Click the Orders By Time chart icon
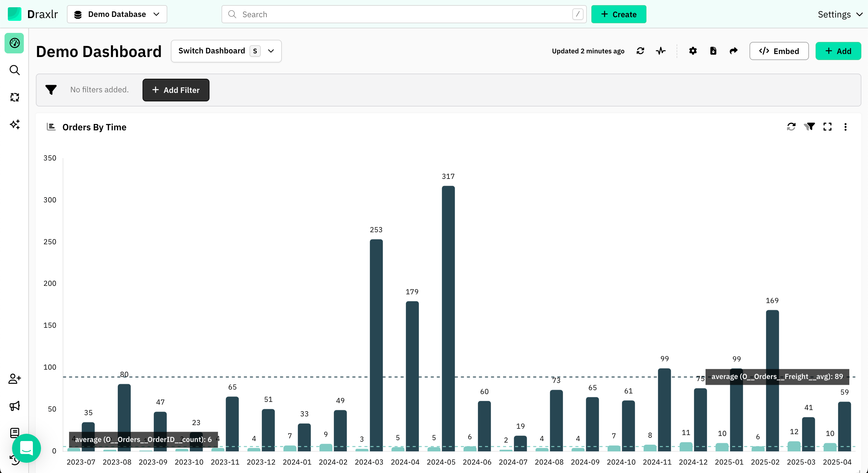Image resolution: width=868 pixels, height=473 pixels. [51, 127]
